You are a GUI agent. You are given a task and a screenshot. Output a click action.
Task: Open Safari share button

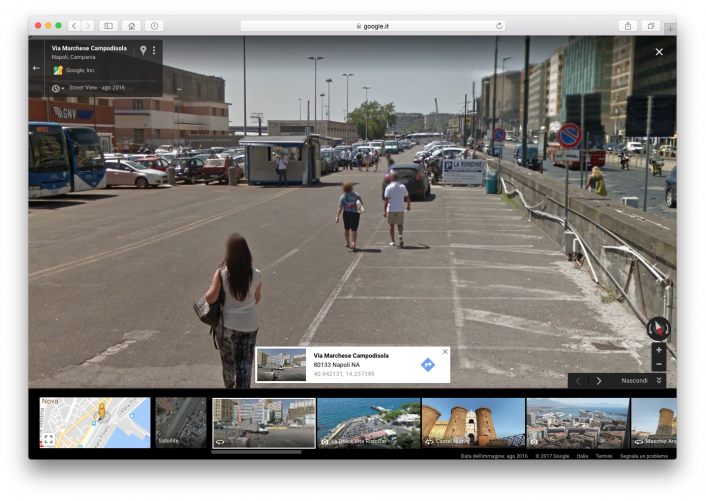click(627, 26)
